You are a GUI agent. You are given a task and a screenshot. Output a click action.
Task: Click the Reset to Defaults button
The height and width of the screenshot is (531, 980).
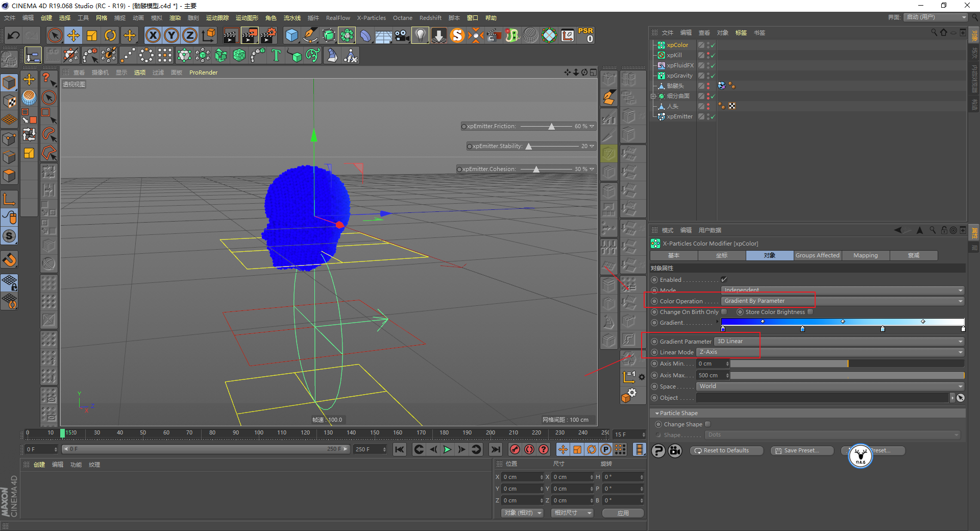click(726, 450)
